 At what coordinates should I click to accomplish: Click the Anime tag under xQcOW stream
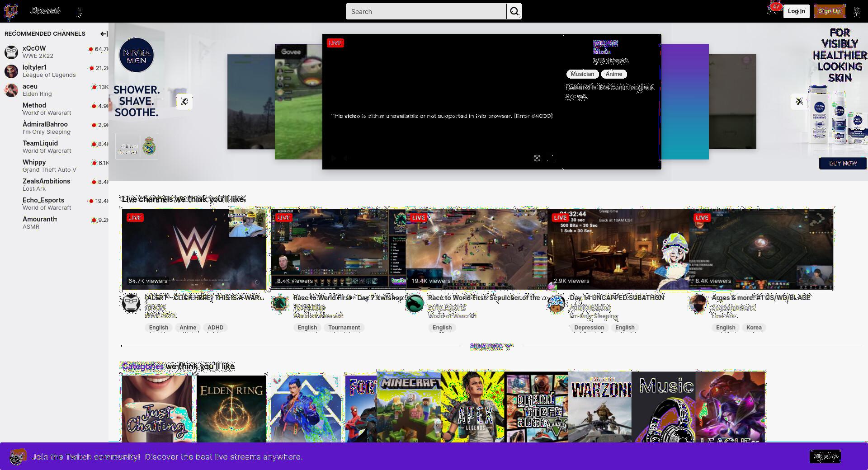[x=188, y=328]
